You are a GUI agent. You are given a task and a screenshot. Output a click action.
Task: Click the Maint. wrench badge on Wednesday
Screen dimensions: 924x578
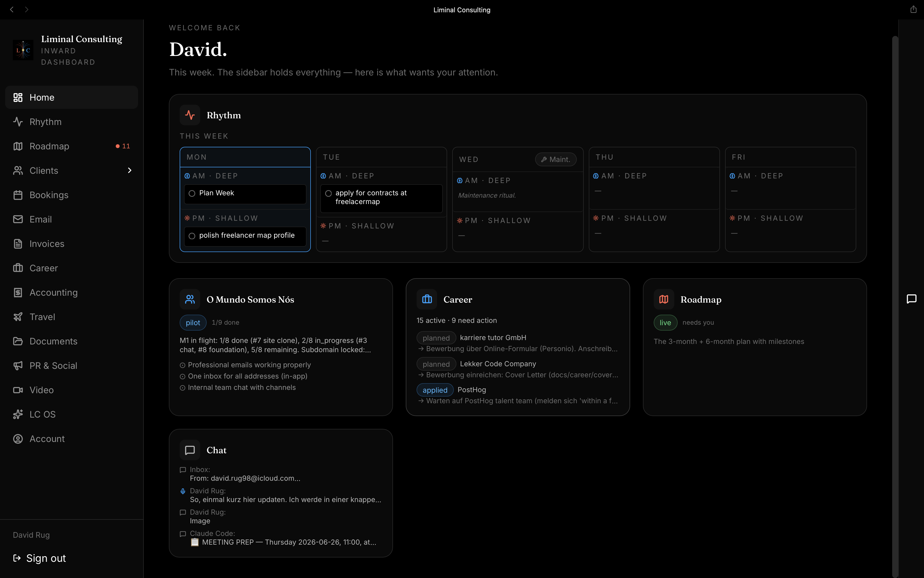point(556,159)
